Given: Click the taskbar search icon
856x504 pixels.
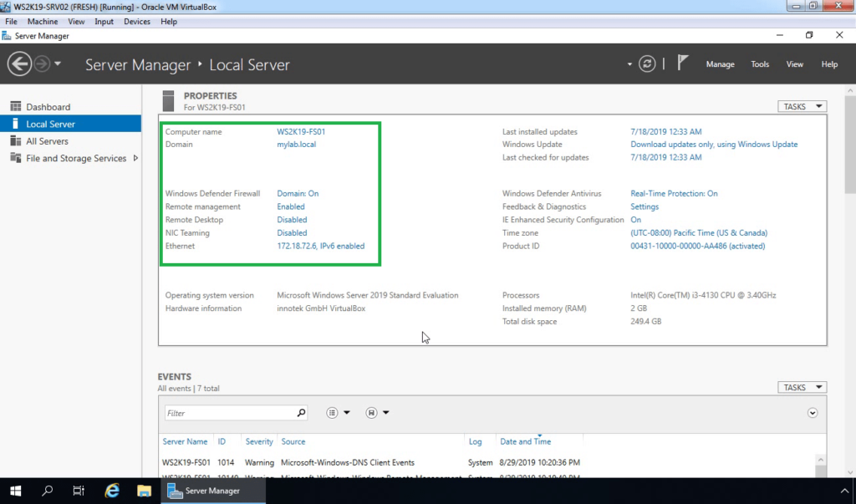Looking at the screenshot, I should [48, 491].
